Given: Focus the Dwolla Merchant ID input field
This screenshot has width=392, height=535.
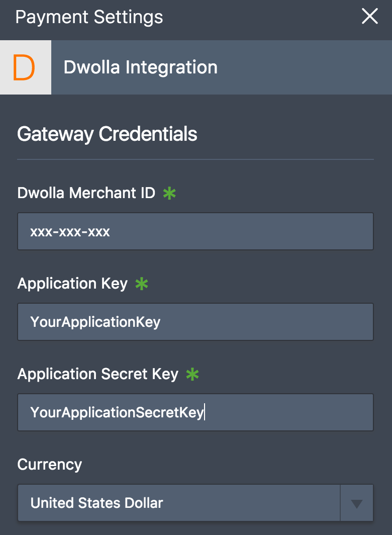Looking at the screenshot, I should coord(195,231).
